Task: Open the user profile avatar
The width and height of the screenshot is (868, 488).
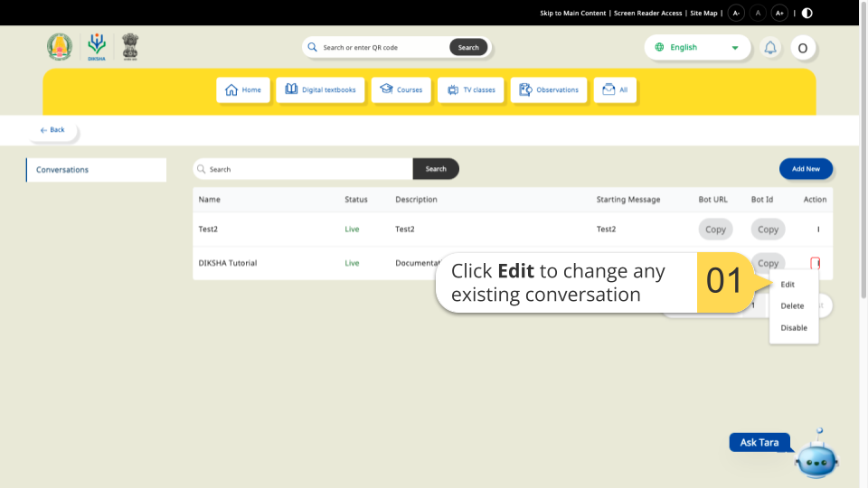Action: coord(803,48)
